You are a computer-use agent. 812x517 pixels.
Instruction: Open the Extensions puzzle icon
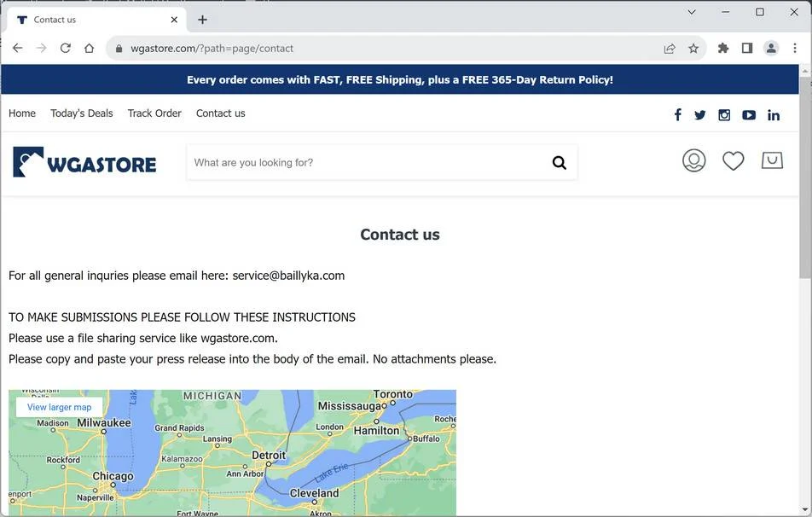pos(723,48)
